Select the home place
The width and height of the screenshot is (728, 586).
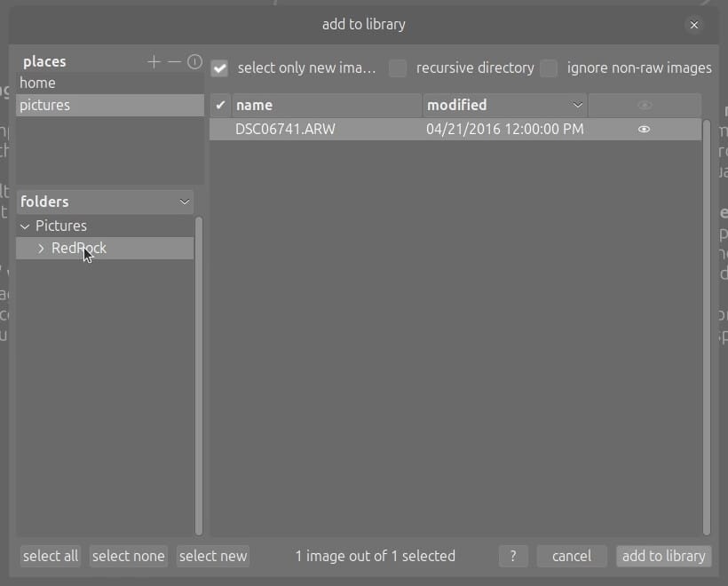pos(110,83)
